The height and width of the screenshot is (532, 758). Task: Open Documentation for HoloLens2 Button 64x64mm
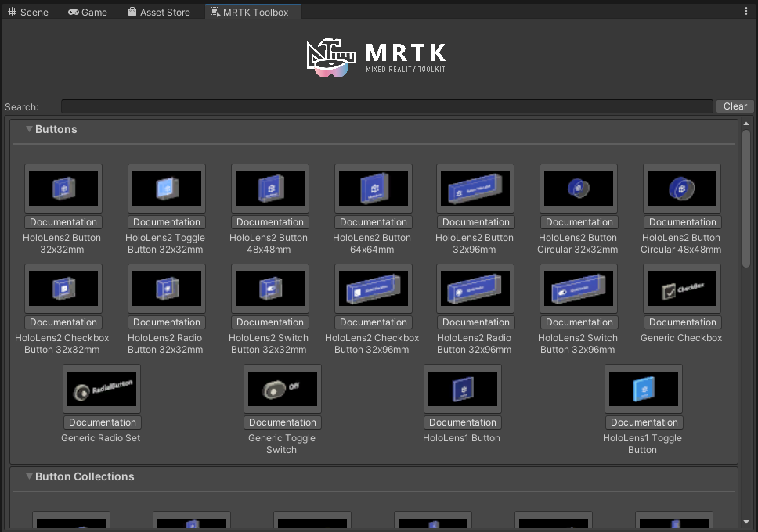[374, 222]
